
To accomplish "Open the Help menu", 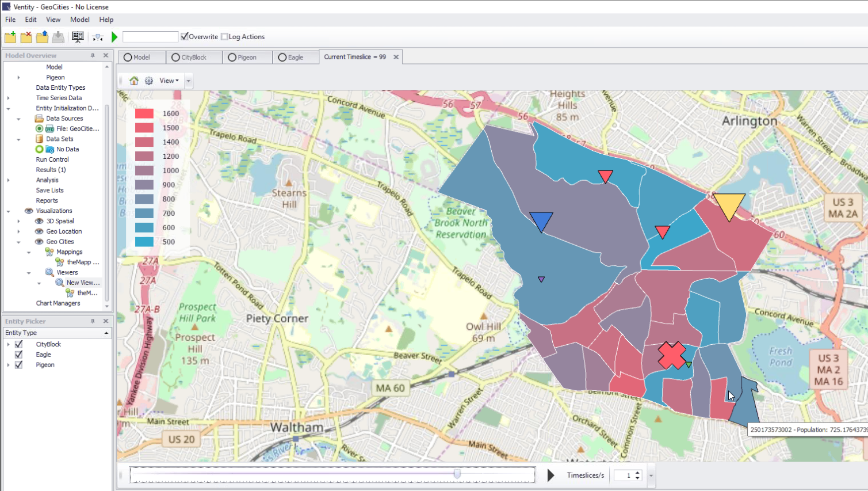I will tap(106, 20).
